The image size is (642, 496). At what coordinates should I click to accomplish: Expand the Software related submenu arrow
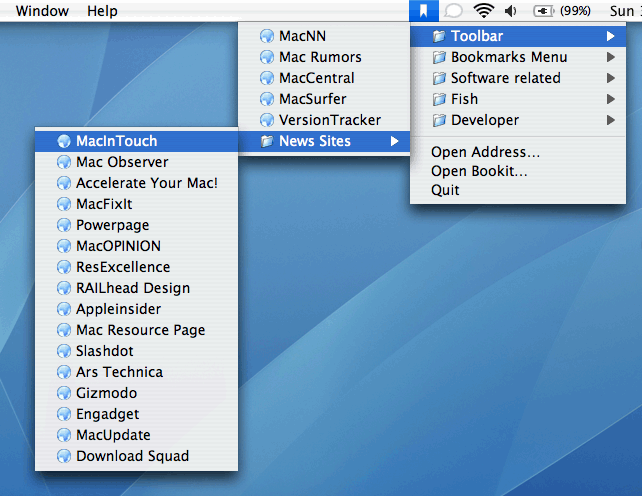tap(611, 78)
